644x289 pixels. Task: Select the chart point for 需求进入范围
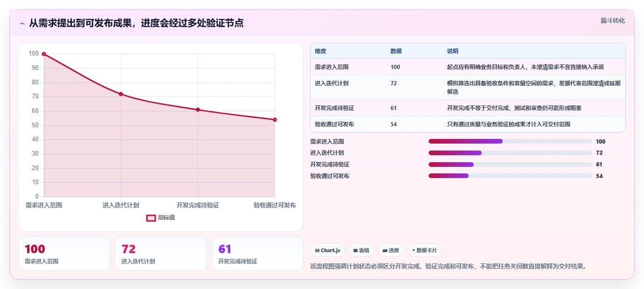tap(44, 54)
